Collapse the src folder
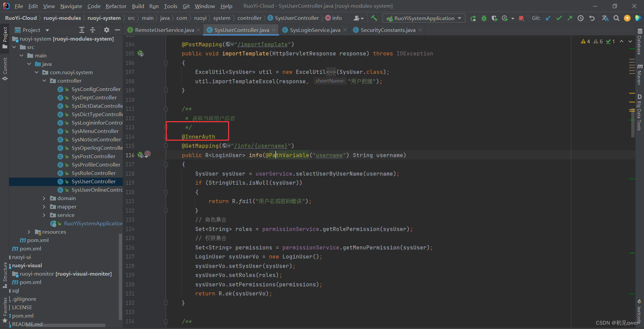The height and width of the screenshot is (329, 644). click(14, 47)
